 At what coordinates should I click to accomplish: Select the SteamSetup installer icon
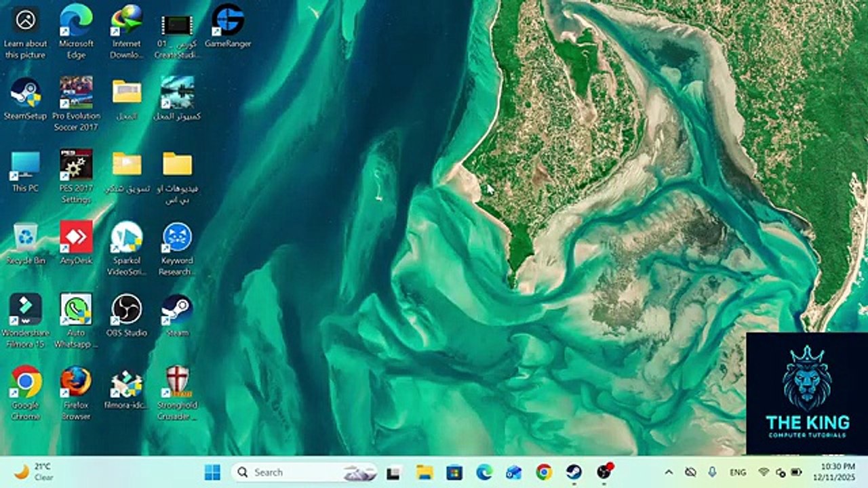click(x=25, y=99)
